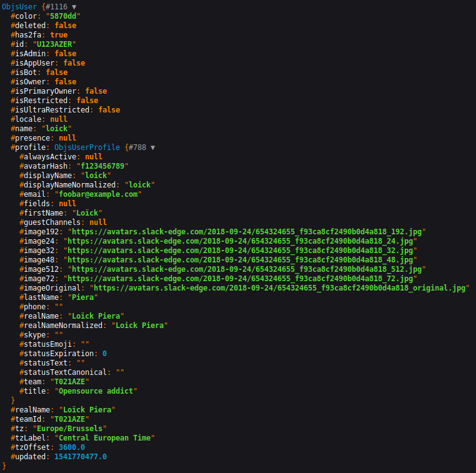Click the #statusText line
476x473 pixels.
click(x=52, y=363)
